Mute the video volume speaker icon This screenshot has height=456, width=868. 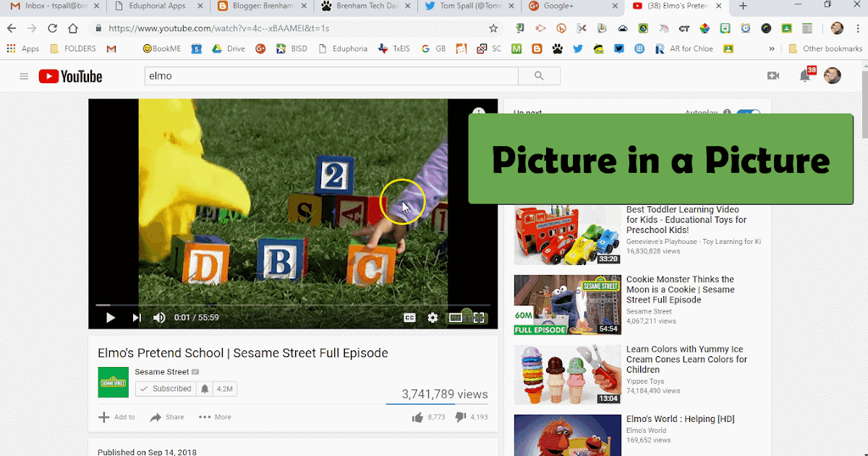tap(159, 318)
